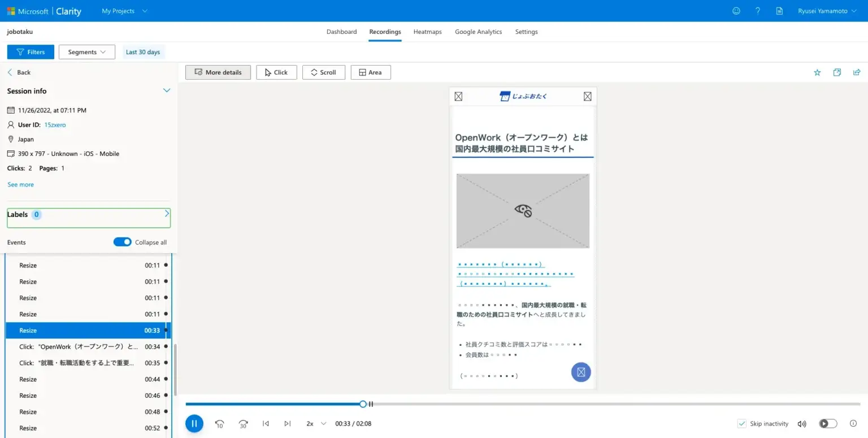Favorite this recording with the star icon
This screenshot has height=438, width=868.
point(817,72)
